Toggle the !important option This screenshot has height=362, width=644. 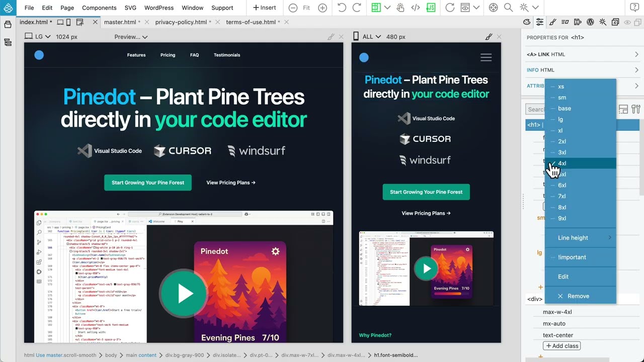[581, 257]
